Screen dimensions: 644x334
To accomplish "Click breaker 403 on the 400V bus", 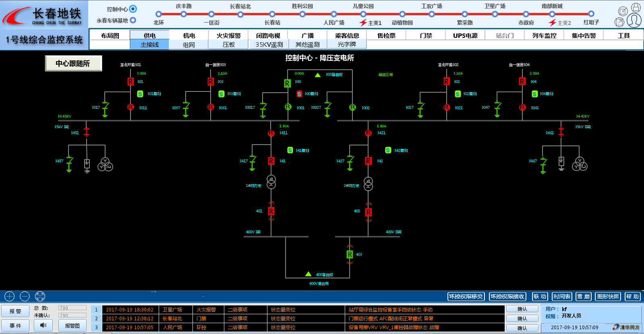I will pos(350,254).
